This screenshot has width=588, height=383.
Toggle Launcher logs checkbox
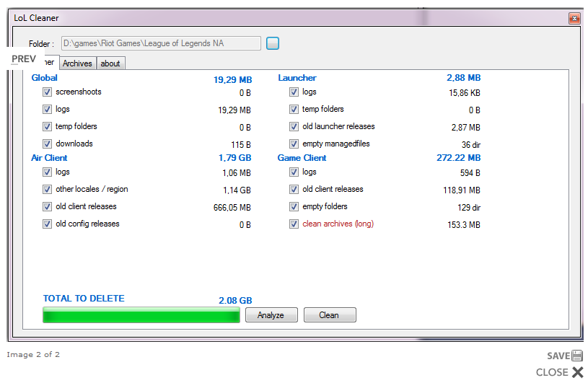click(294, 92)
